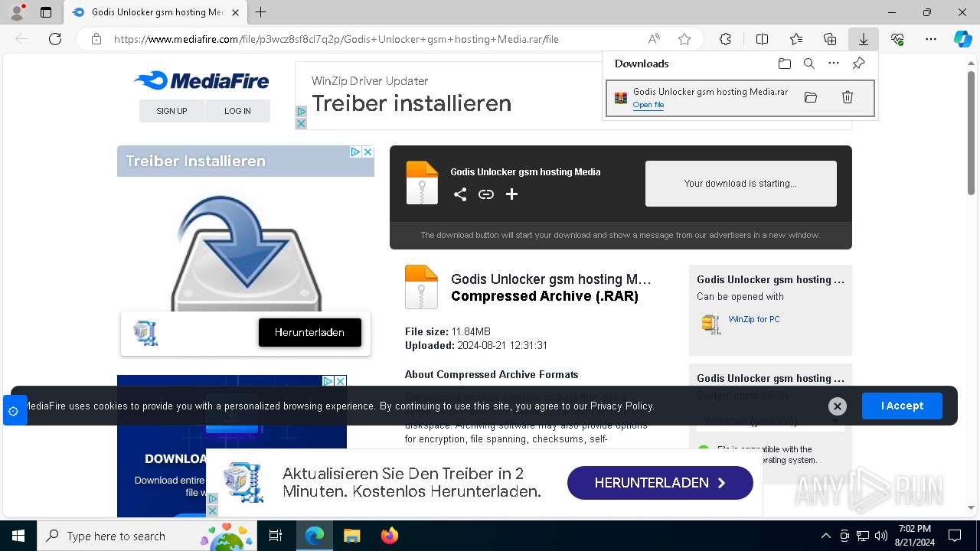Open File Explorer from the taskbar
This screenshot has height=551, width=980.
351,536
